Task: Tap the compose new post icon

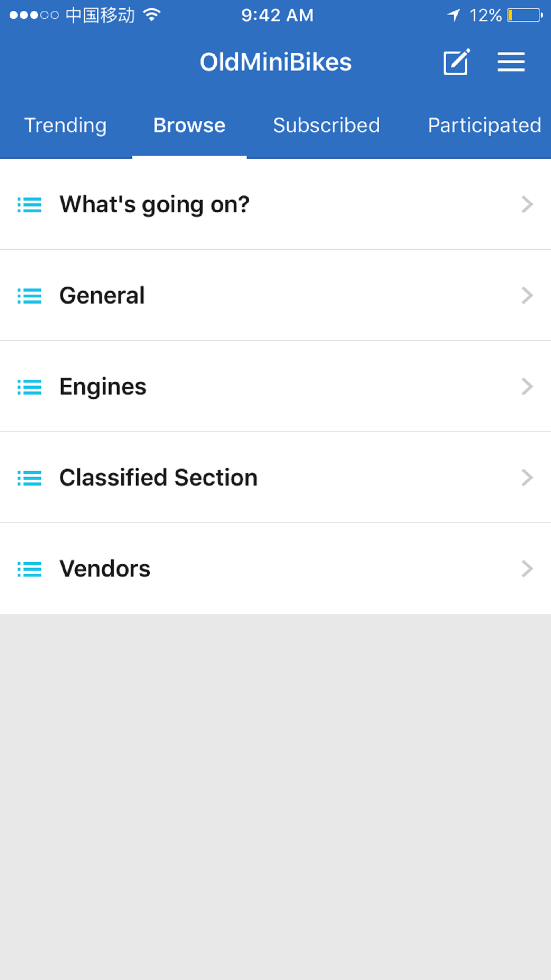Action: (456, 62)
